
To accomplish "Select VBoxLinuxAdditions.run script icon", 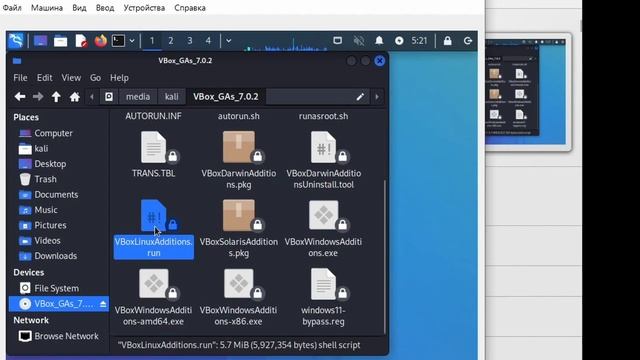I will click(154, 216).
